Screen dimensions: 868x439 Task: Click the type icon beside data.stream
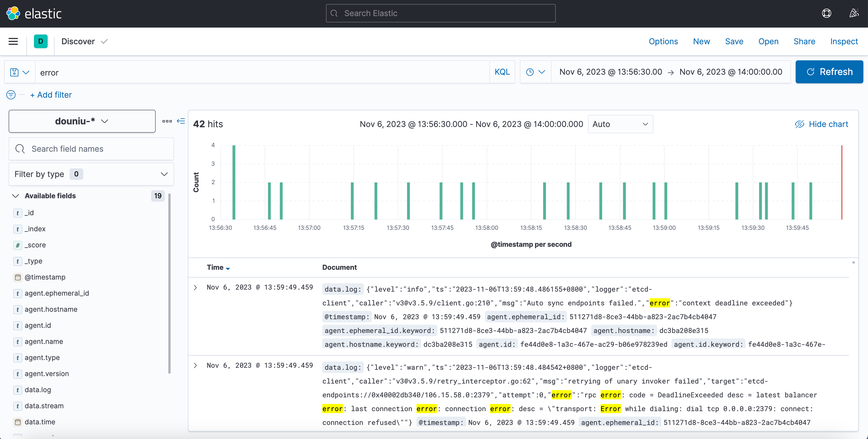18,406
